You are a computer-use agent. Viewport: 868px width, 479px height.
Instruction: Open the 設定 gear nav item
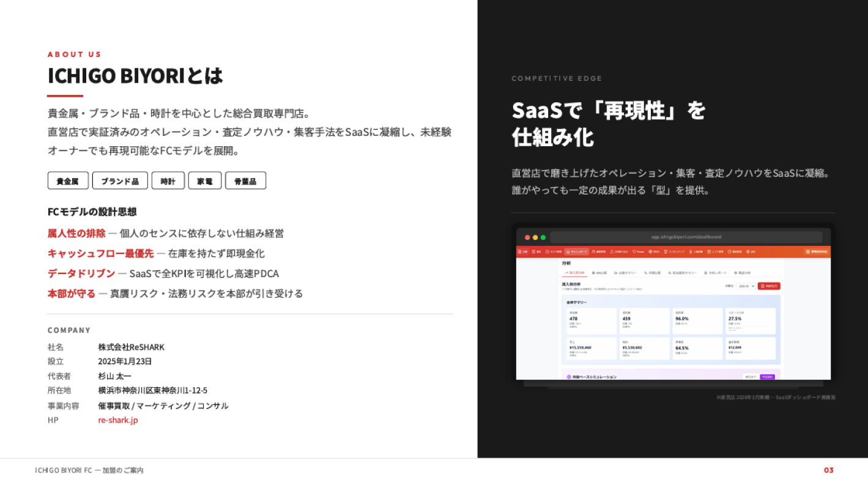pos(750,251)
